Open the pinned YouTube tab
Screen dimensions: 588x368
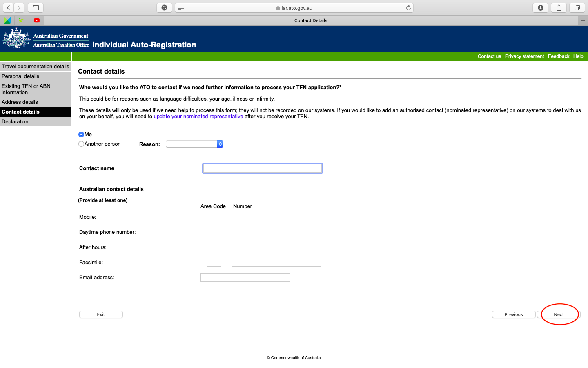(x=37, y=20)
